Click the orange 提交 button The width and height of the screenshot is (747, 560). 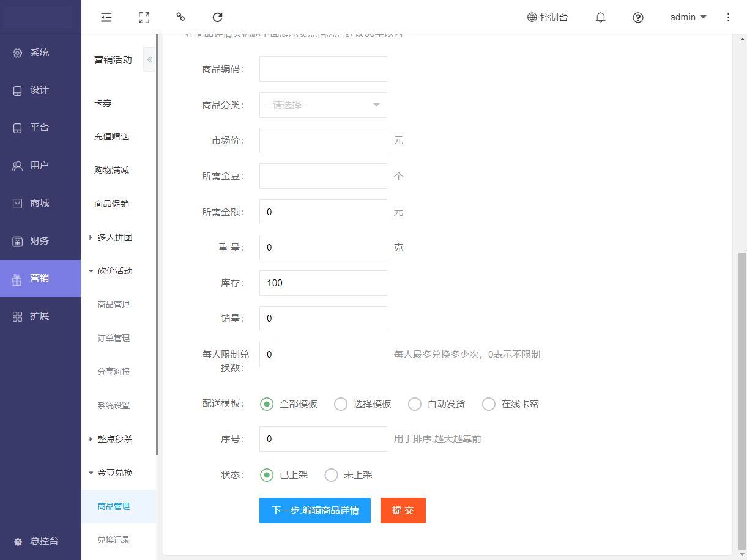403,510
